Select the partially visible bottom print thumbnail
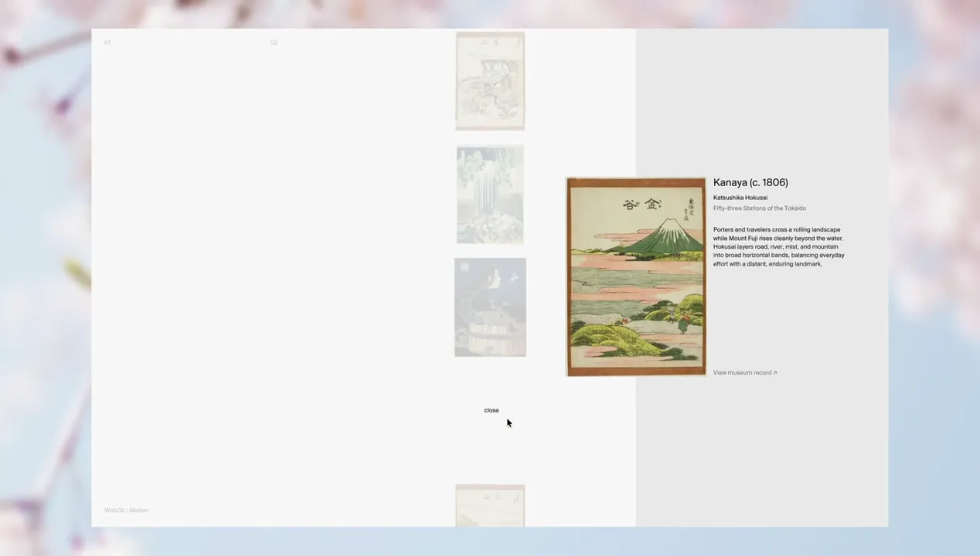 (x=490, y=506)
